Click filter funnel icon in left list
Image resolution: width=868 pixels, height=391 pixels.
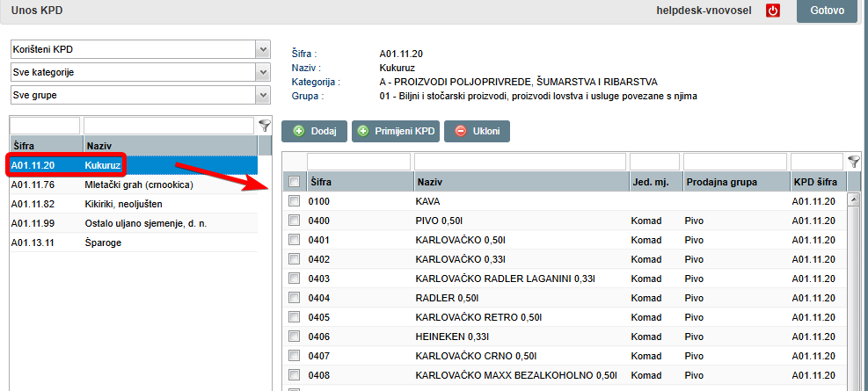pyautogui.click(x=264, y=126)
